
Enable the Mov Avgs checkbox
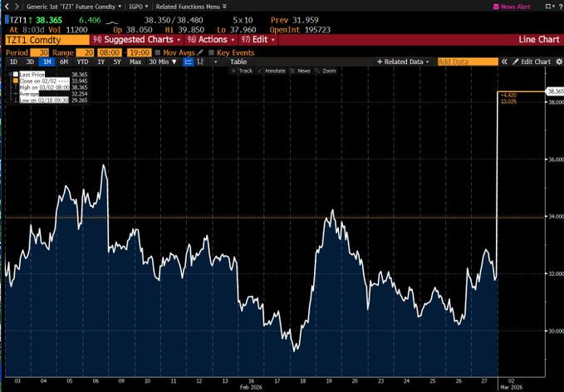tap(157, 51)
